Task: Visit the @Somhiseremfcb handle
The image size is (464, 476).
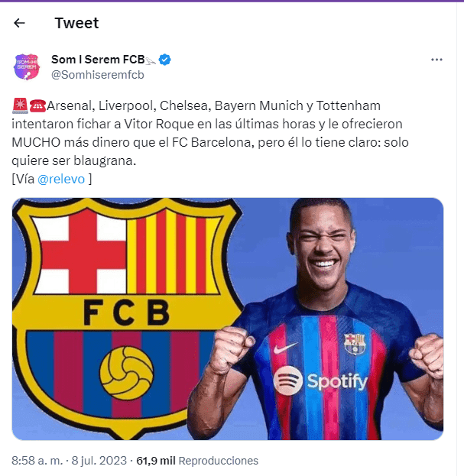Action: tap(97, 74)
